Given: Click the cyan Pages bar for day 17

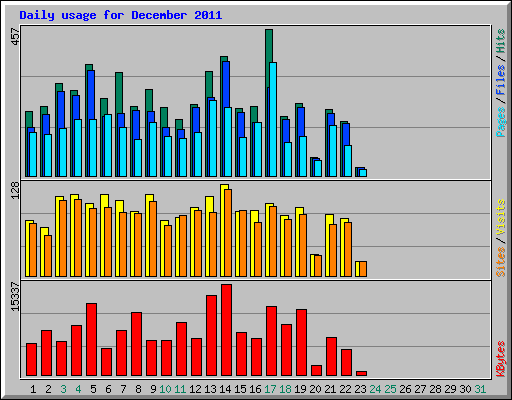Looking at the screenshot, I should pos(273,119).
